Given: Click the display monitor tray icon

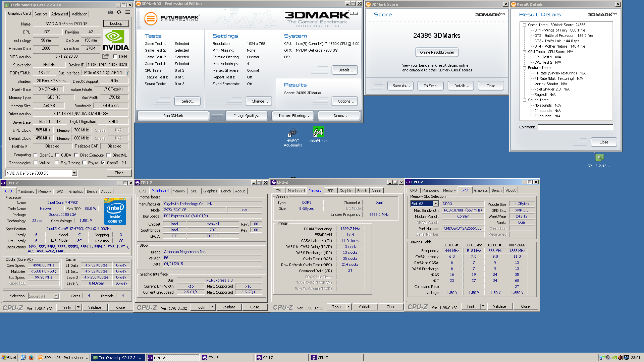Looking at the screenshot, I should pos(626,358).
